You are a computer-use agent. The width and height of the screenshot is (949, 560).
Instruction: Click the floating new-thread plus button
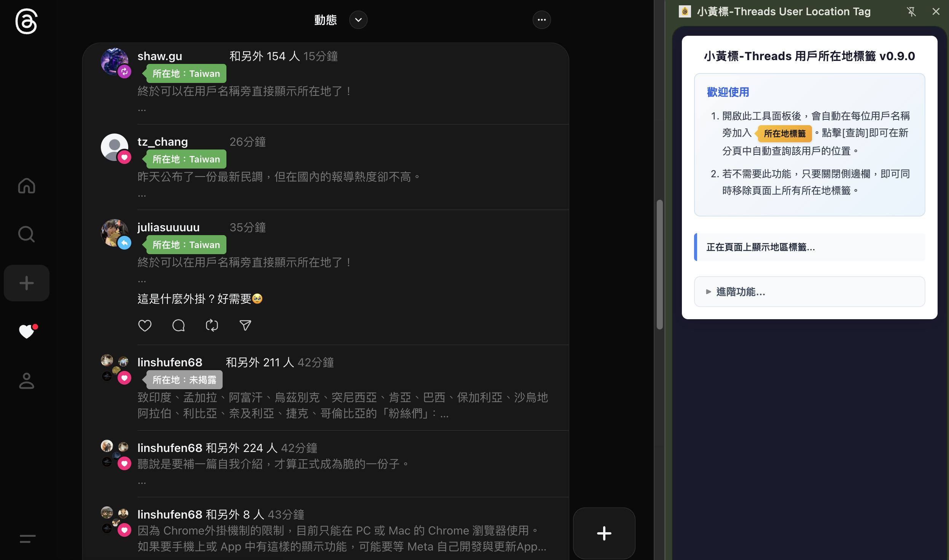click(x=604, y=533)
